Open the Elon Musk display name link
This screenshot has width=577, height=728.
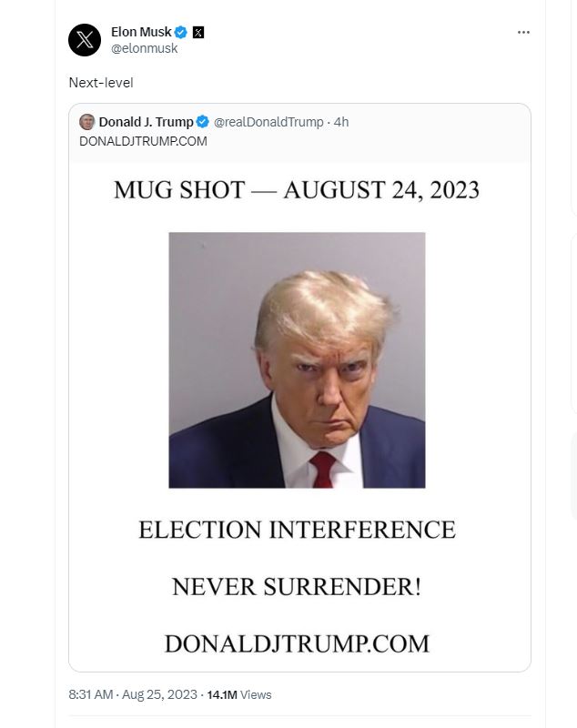(141, 32)
